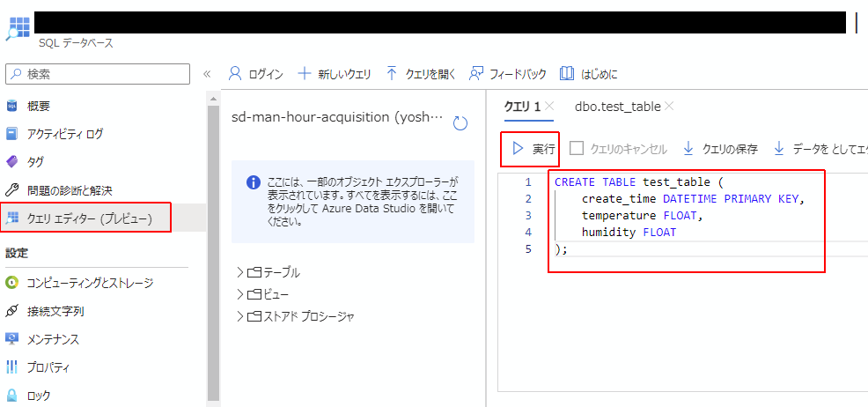Click クエリの保存 download button
868x407 pixels.
720,148
